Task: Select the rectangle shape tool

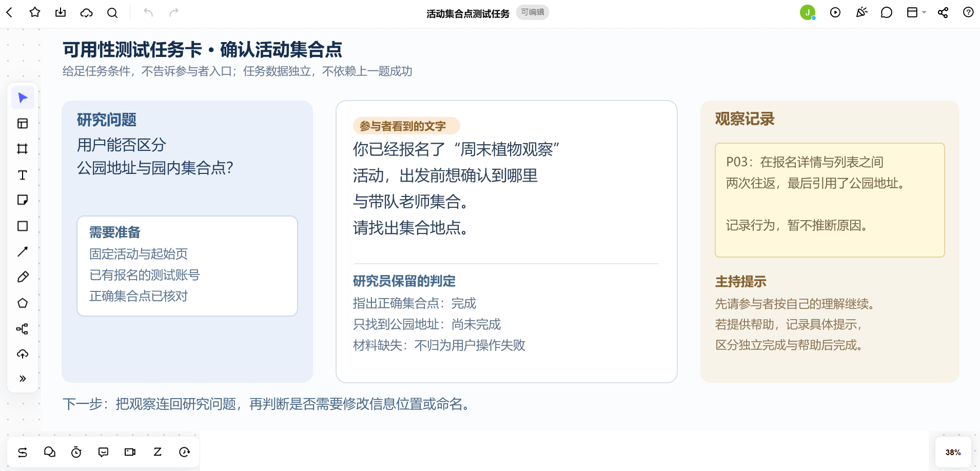Action: 23,226
